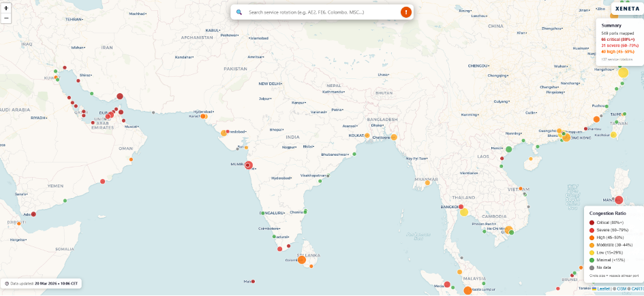Select the orange marker west of Ahmedabad
The width and height of the screenshot is (644, 296).
tap(224, 133)
